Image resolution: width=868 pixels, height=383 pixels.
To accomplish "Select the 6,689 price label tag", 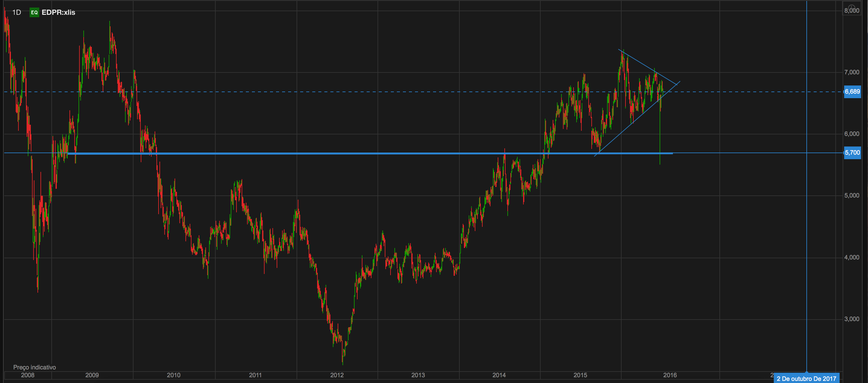I will click(852, 92).
